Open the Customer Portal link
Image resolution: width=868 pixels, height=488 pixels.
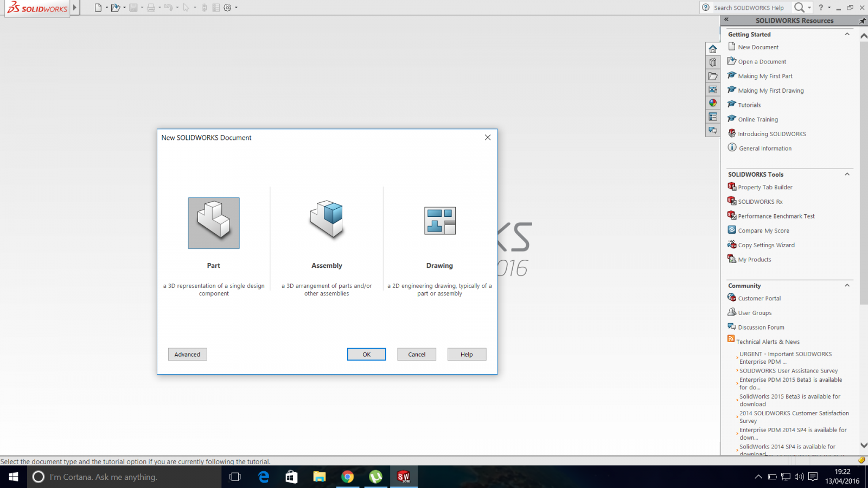[759, 299]
